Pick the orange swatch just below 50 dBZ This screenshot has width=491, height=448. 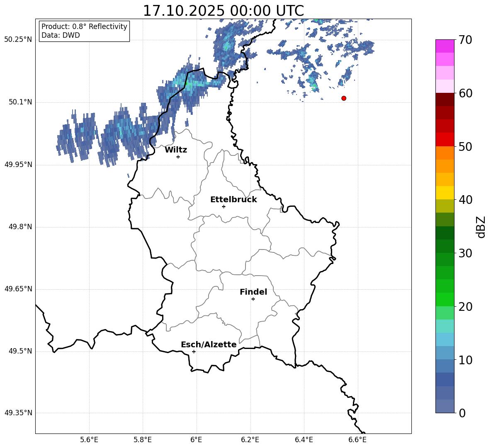click(x=445, y=153)
